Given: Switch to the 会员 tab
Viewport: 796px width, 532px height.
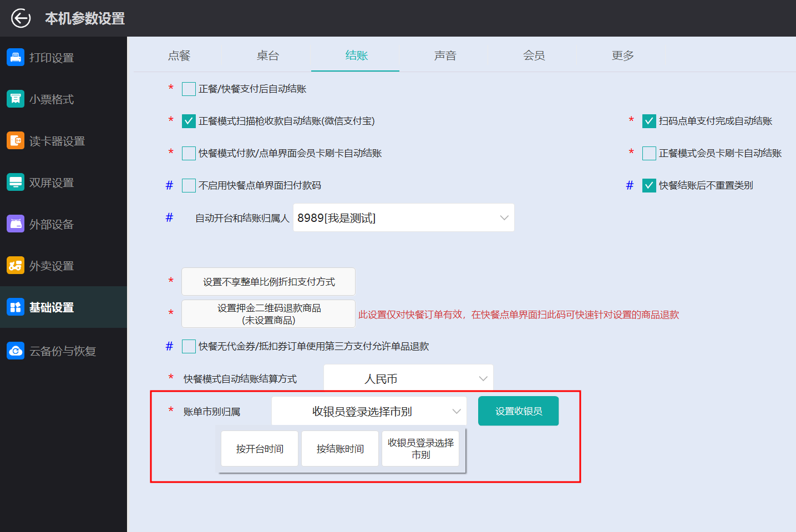Looking at the screenshot, I should (533, 55).
